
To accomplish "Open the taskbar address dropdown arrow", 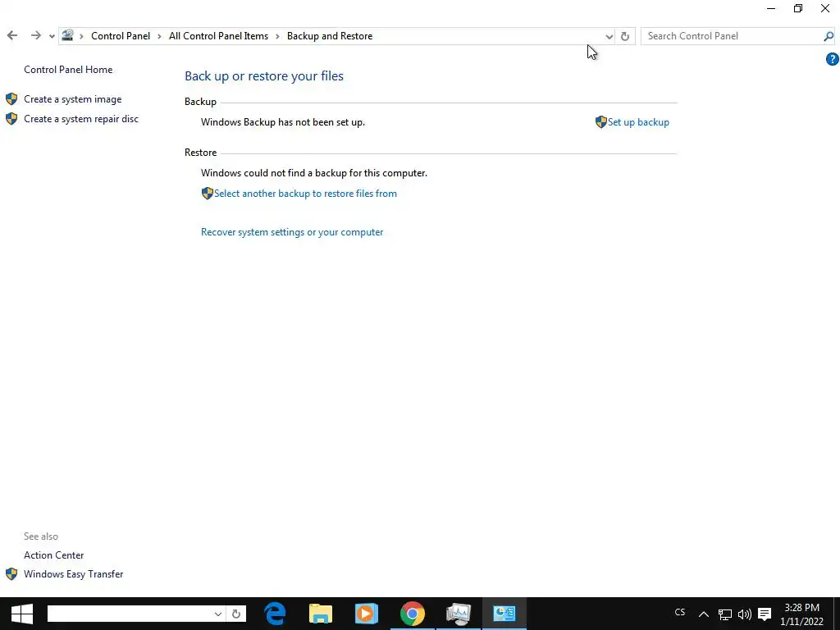I will coord(217,614).
